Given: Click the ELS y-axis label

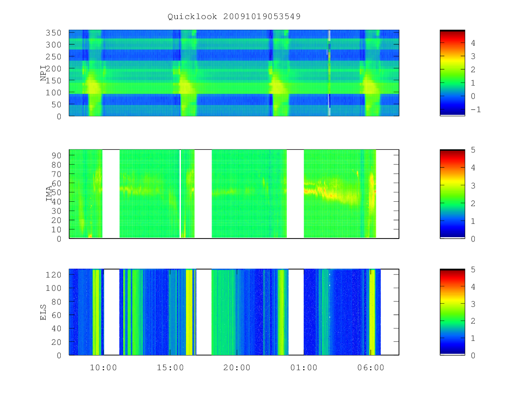Looking at the screenshot, I should click(x=43, y=312).
